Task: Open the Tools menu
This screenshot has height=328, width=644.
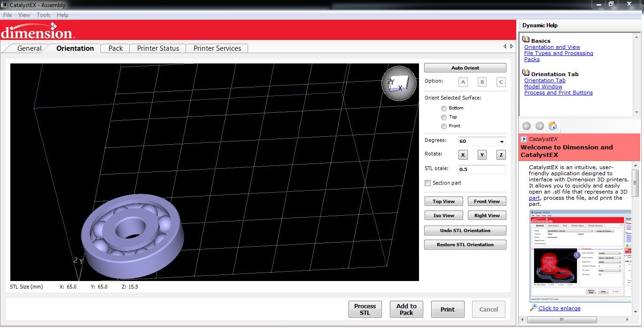Action: [x=44, y=15]
